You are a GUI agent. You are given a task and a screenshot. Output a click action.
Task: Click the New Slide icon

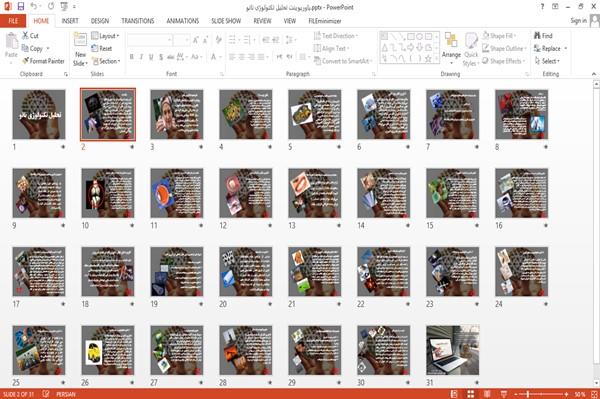[x=80, y=40]
